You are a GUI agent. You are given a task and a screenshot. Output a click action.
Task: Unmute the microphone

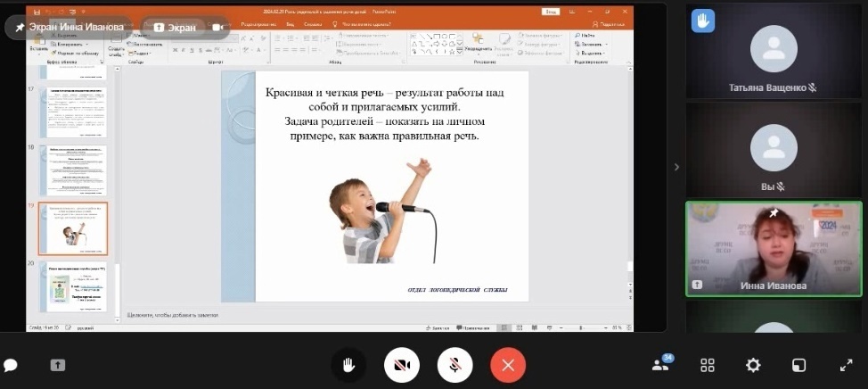(455, 365)
